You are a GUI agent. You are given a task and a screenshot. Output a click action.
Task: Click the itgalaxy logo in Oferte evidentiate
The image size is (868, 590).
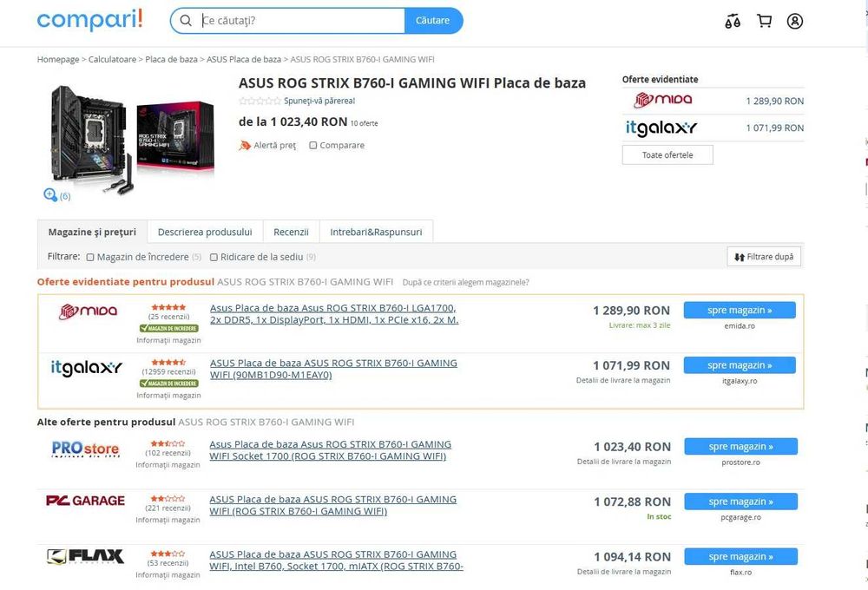[x=661, y=128]
